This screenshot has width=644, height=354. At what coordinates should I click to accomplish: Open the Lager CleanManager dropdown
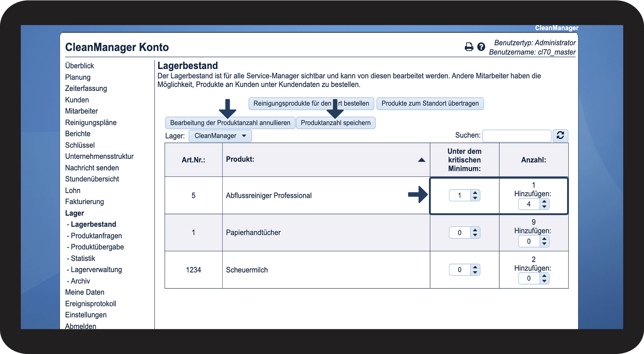tap(220, 136)
